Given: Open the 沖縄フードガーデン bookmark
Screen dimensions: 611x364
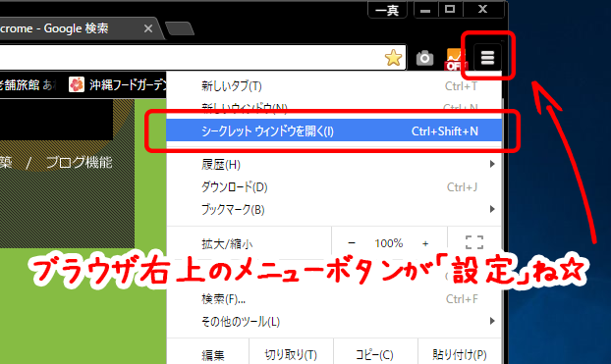Looking at the screenshot, I should click(118, 84).
